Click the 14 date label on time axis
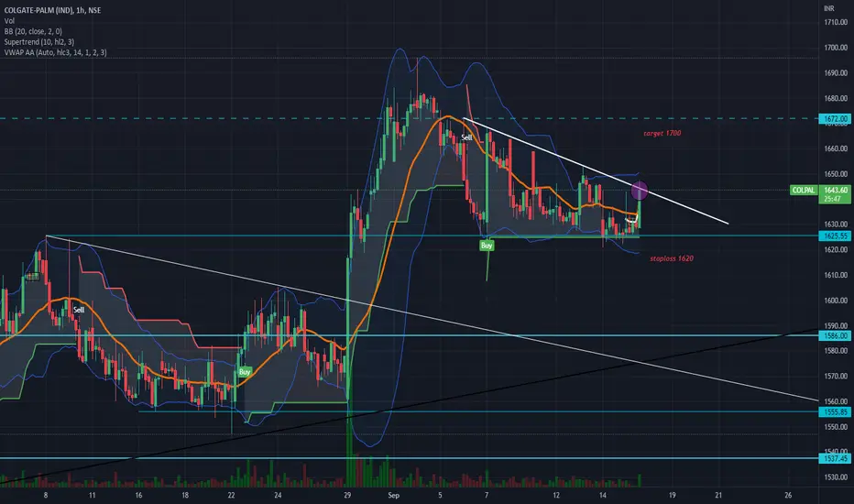The image size is (854, 504). tap(603, 495)
